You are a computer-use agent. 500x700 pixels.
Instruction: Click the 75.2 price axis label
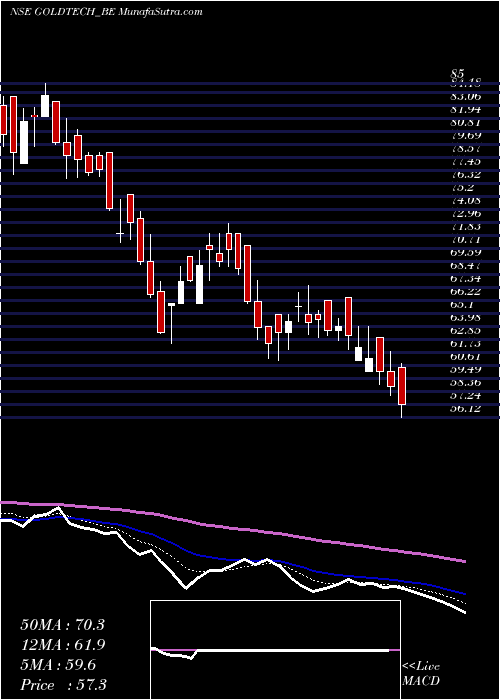tap(462, 188)
